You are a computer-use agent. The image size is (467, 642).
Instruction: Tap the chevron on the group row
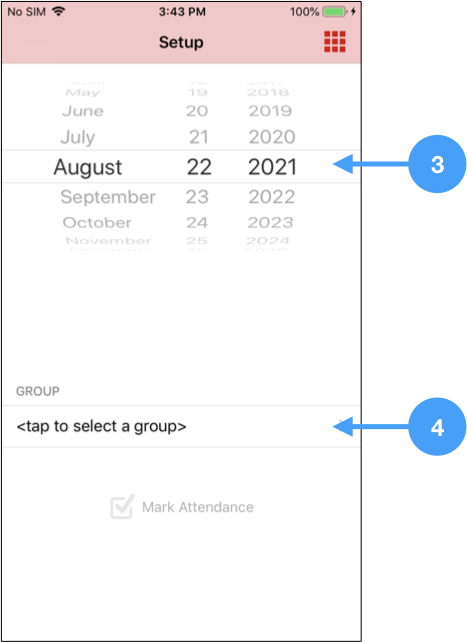pos(341,424)
